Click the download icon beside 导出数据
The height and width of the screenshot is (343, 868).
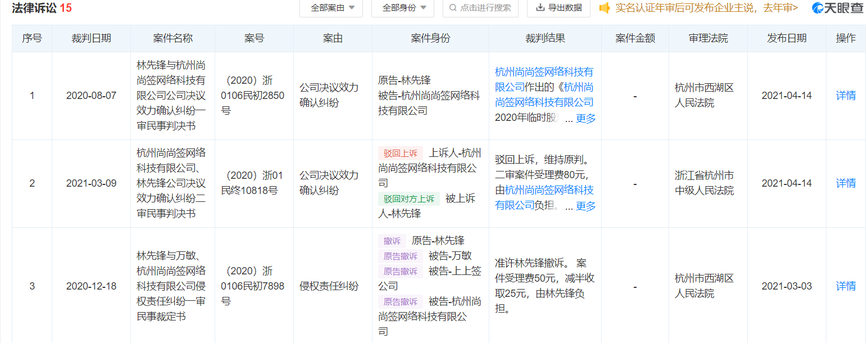click(x=540, y=8)
